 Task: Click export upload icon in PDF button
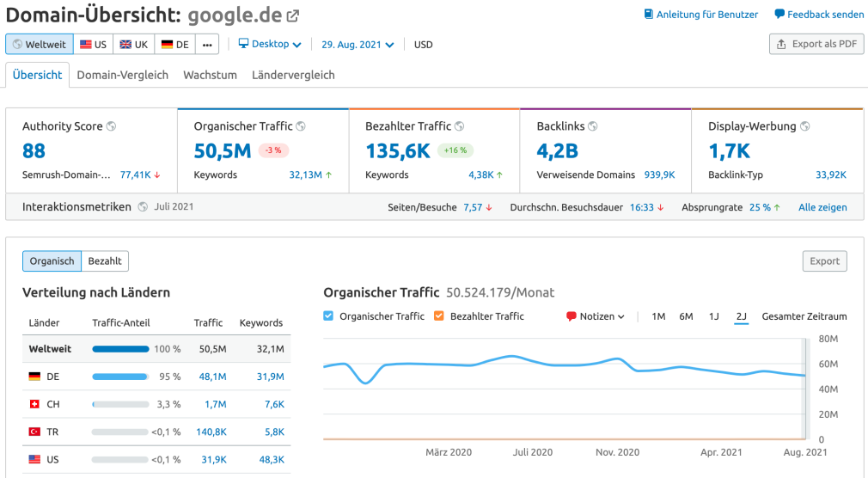781,44
